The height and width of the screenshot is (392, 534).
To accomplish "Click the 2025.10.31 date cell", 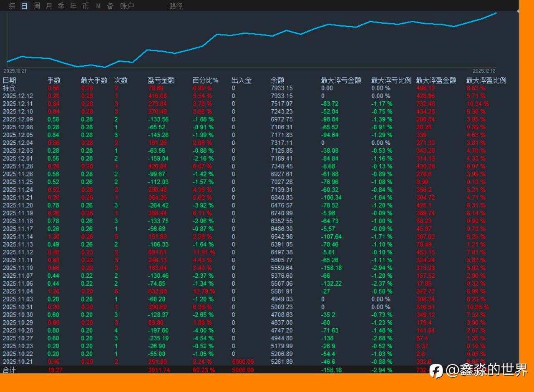I will point(18,307).
